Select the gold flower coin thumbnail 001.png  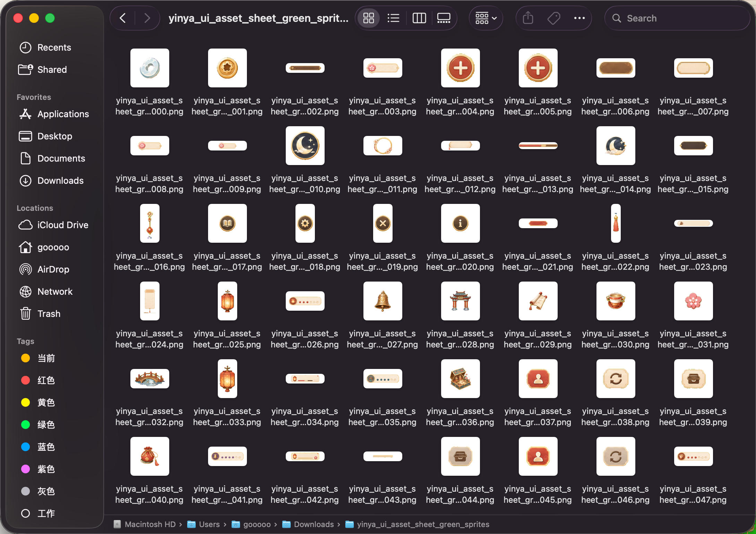pos(227,68)
